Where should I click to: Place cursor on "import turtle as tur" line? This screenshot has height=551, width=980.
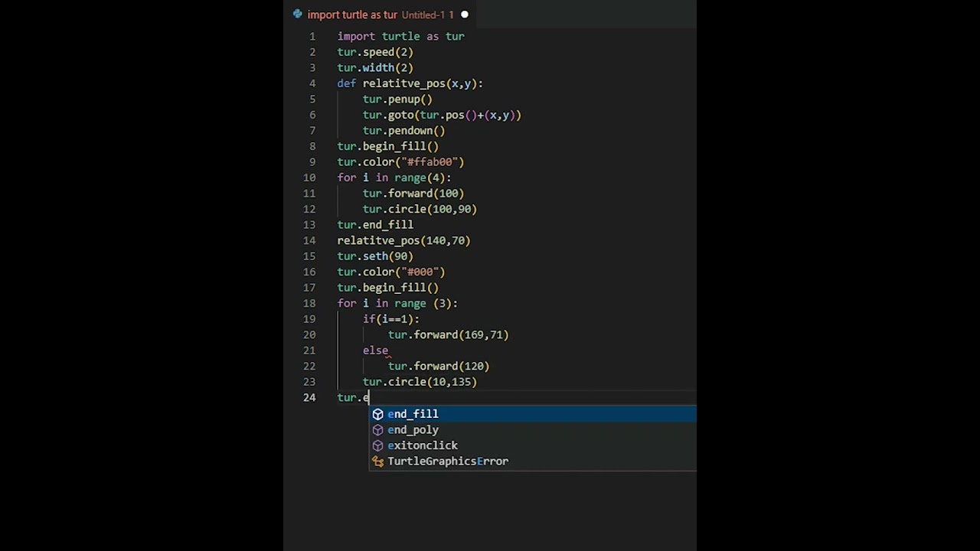tap(400, 36)
